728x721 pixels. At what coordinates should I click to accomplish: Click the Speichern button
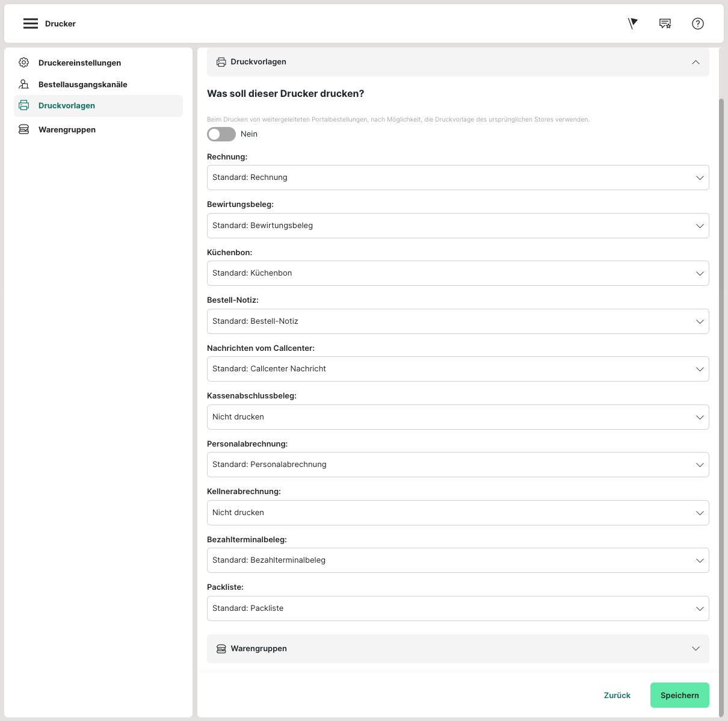[679, 695]
